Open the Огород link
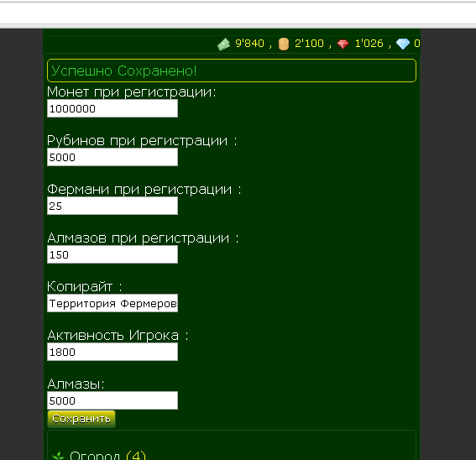Image resolution: width=476 pixels, height=460 pixels. (94, 456)
